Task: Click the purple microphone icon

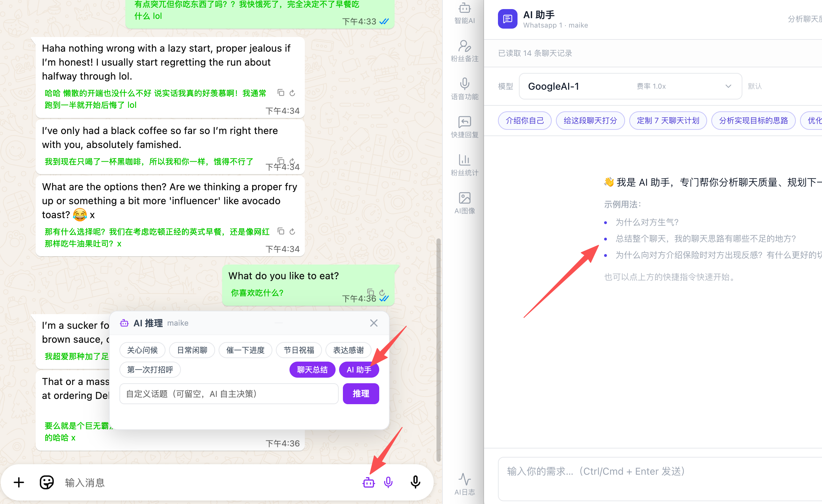Action: coord(388,483)
